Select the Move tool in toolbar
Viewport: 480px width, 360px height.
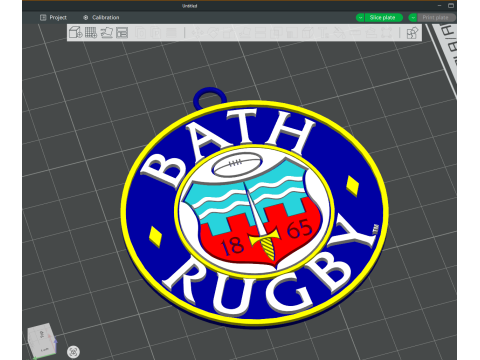[x=197, y=32]
